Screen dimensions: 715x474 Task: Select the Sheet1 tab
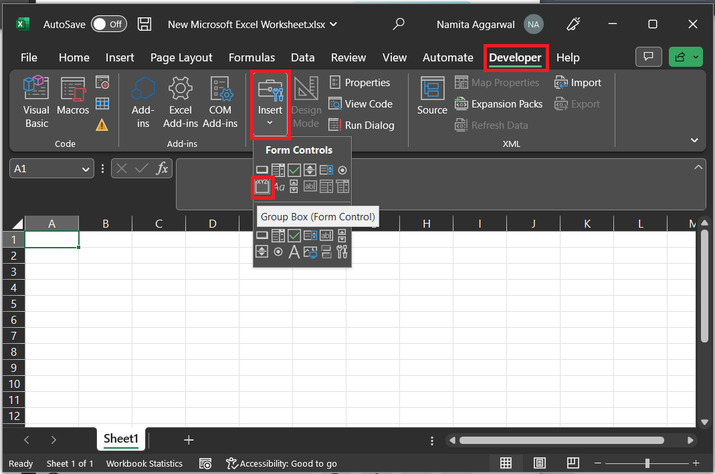tap(121, 439)
